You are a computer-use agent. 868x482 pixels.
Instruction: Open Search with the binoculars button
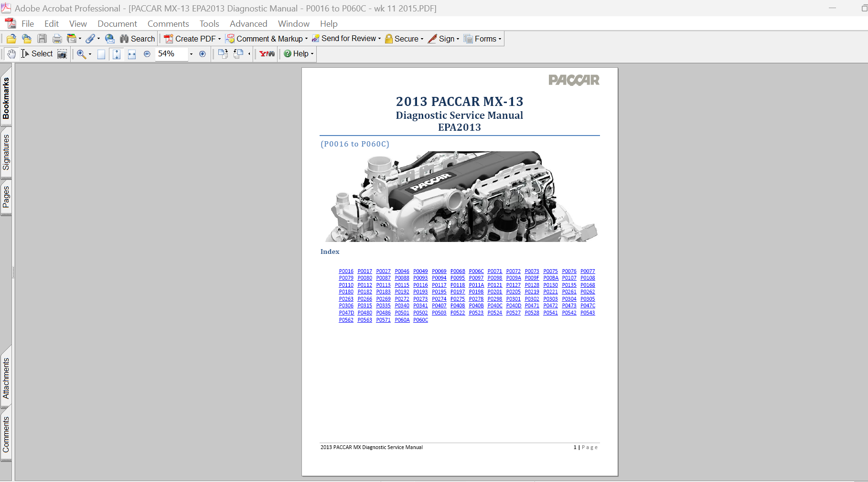point(137,39)
